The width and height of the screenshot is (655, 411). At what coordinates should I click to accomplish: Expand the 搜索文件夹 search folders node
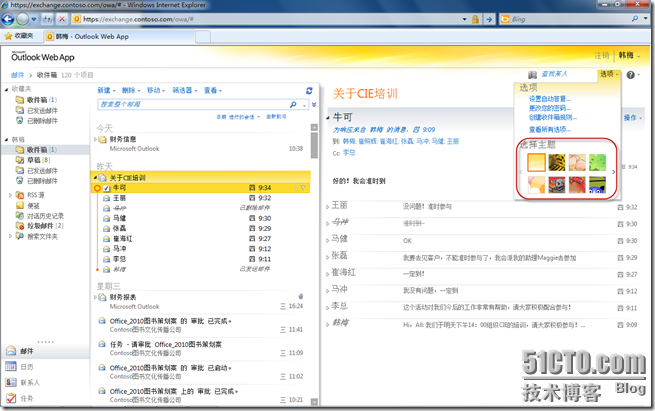(10, 236)
